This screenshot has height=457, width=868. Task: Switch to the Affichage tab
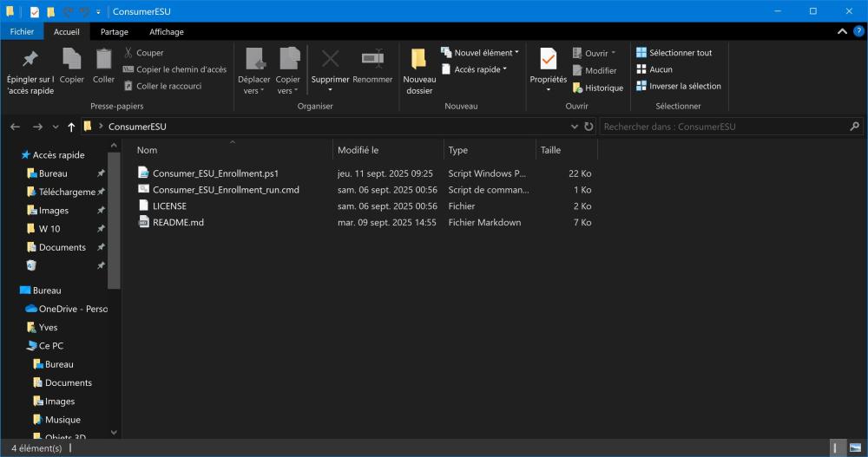pyautogui.click(x=166, y=32)
